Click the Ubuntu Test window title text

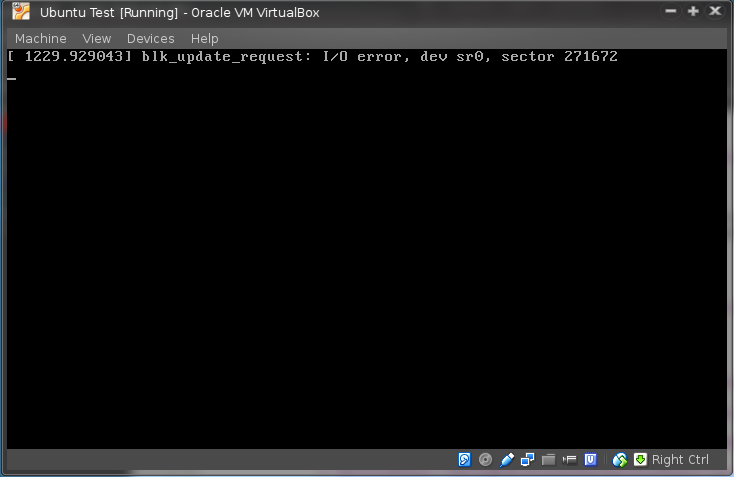pyautogui.click(x=179, y=13)
